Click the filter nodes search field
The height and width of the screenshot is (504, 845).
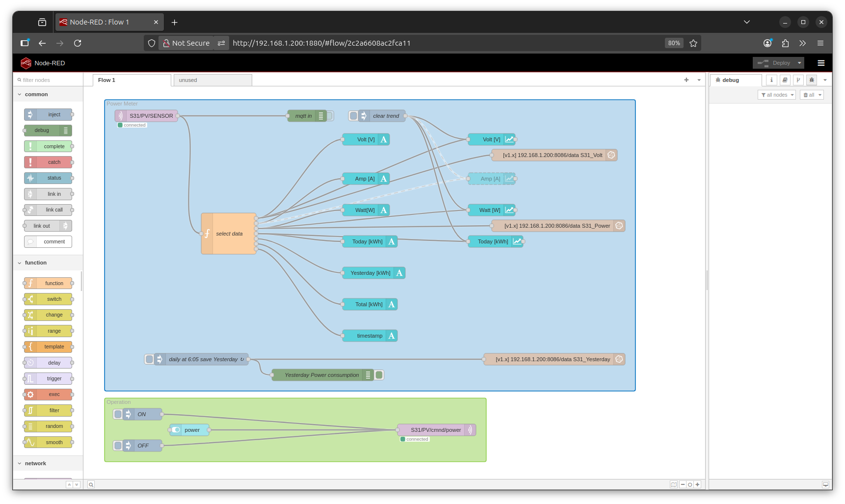click(49, 80)
